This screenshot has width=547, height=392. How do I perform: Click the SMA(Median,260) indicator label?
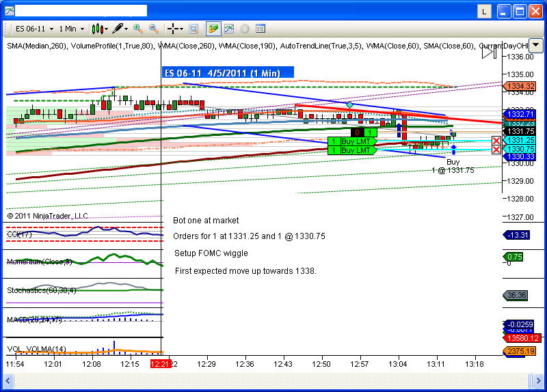[x=37, y=46]
